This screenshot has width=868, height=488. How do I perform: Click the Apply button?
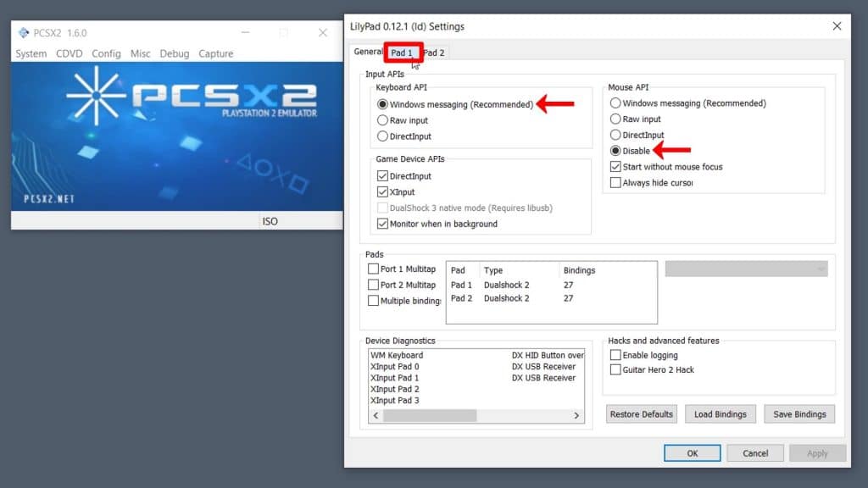(818, 453)
